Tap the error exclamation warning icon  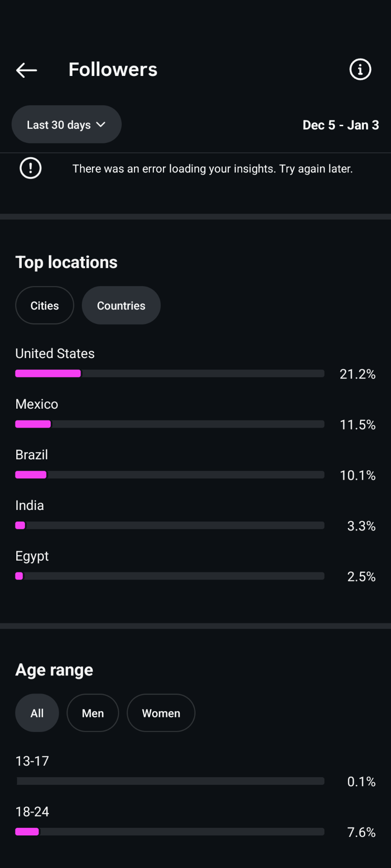point(30,169)
